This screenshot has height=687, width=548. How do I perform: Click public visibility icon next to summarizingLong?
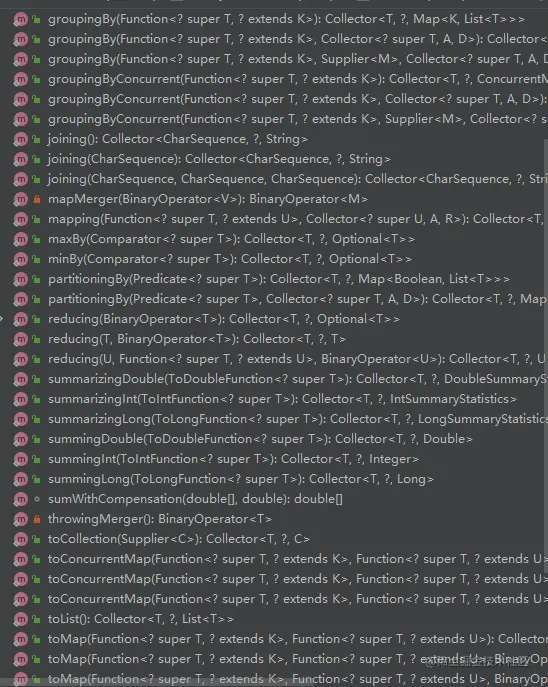pyautogui.click(x=37, y=419)
